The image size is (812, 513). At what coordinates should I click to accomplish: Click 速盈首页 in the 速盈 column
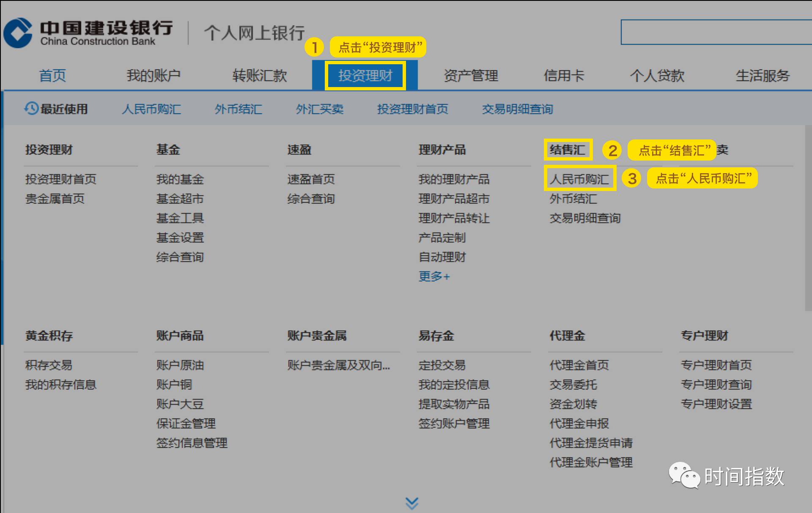(x=311, y=179)
